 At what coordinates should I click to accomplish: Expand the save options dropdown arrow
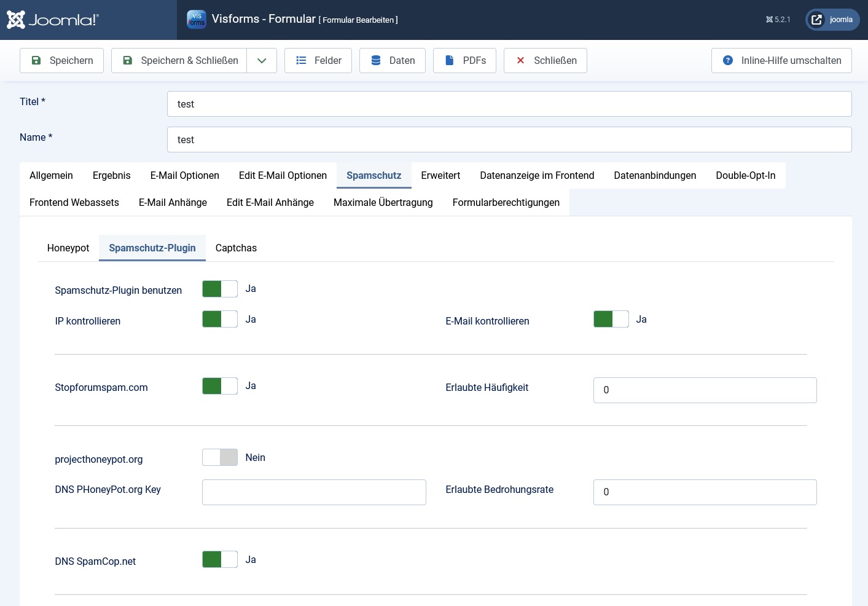(262, 60)
